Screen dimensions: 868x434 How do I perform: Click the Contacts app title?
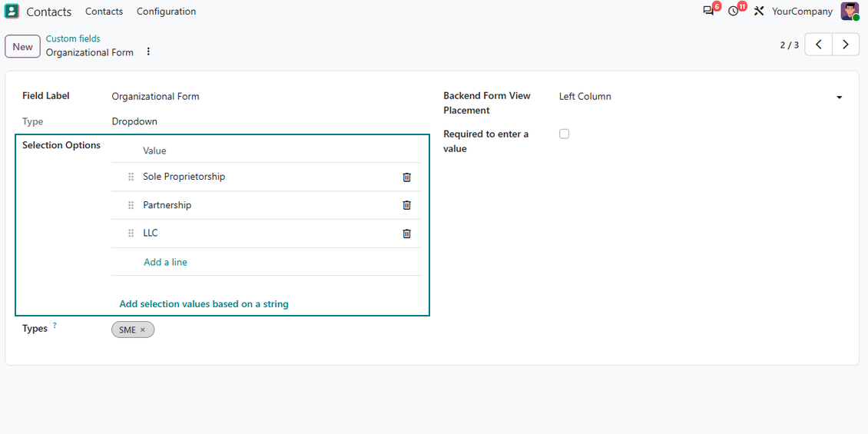pyautogui.click(x=48, y=12)
